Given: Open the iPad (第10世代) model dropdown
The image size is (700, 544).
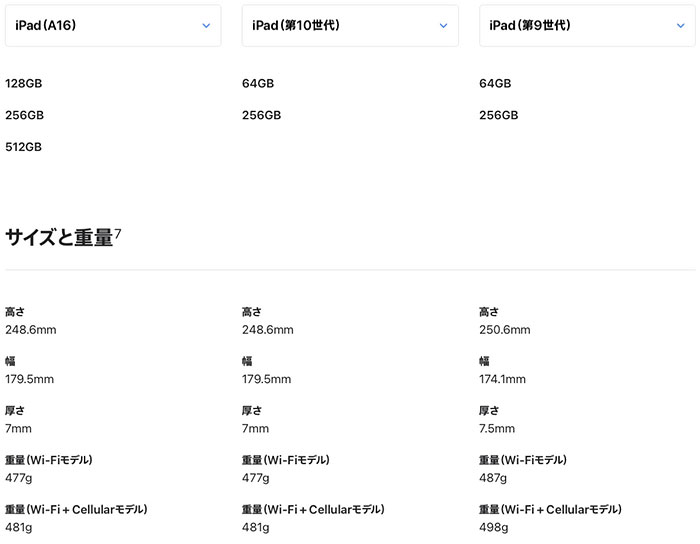Looking at the screenshot, I should [350, 25].
